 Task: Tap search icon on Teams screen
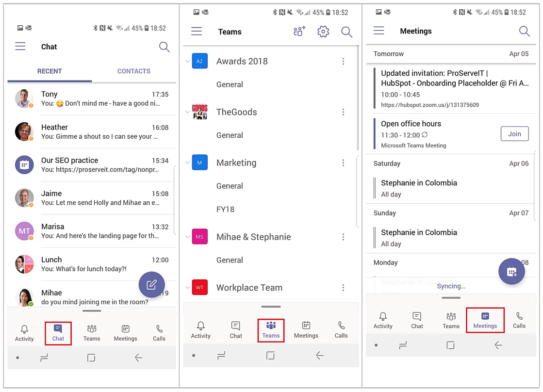coord(346,32)
